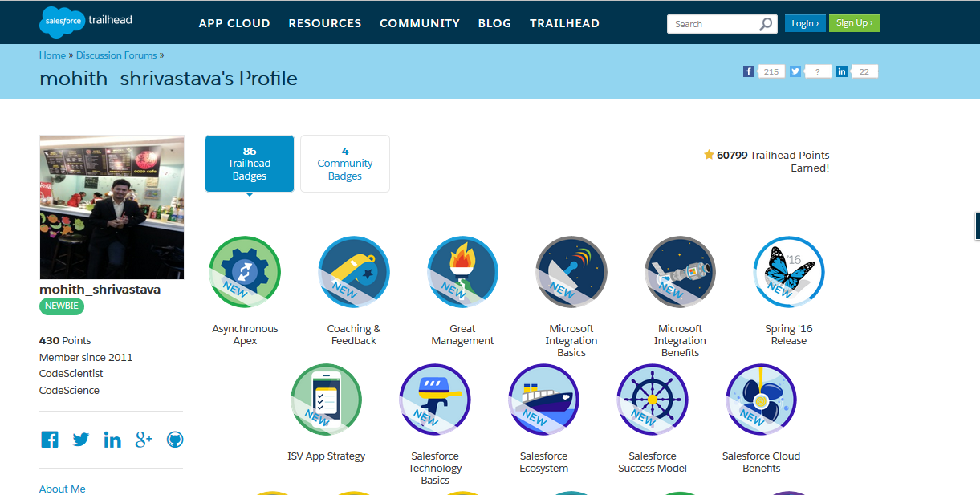Click the CodeScience company text
Screen dimensions: 980x495
pos(70,391)
